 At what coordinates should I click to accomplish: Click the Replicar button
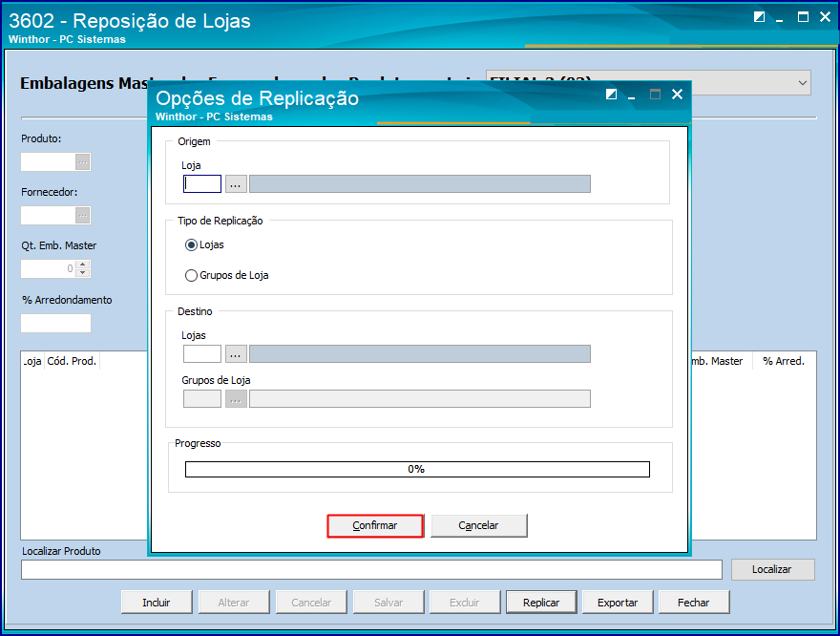click(x=541, y=603)
